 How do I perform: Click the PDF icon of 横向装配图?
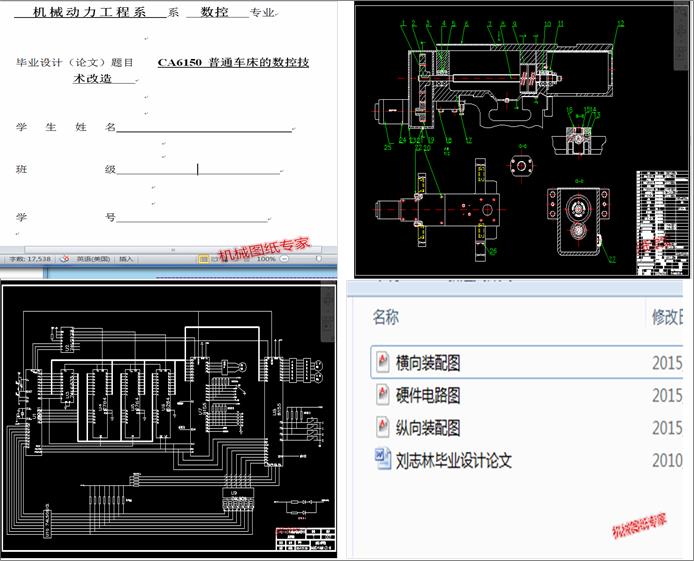(382, 362)
